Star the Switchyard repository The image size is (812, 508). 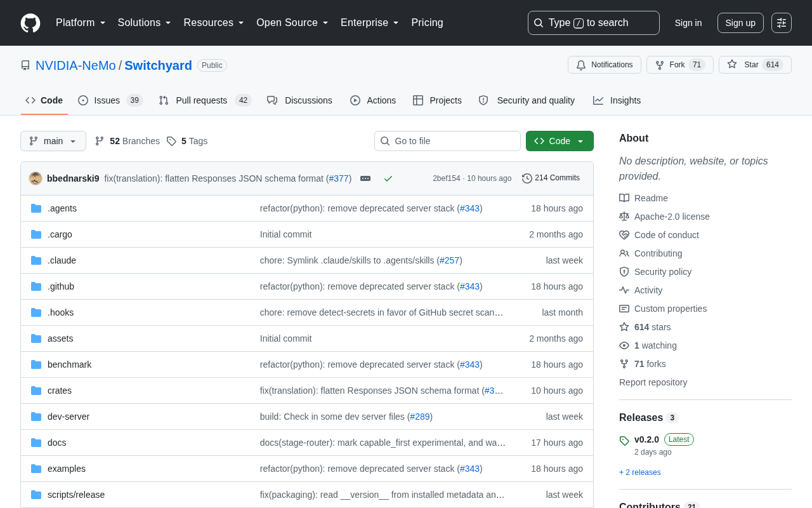point(755,65)
